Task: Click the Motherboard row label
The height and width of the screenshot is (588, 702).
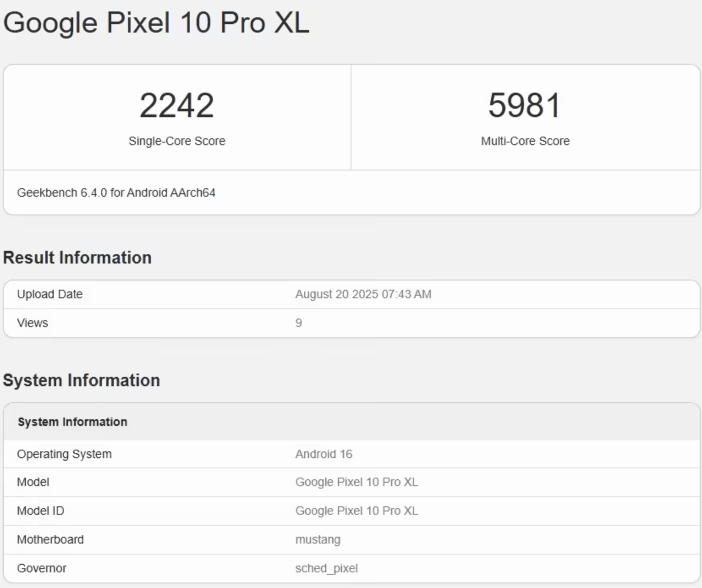Action: tap(50, 539)
